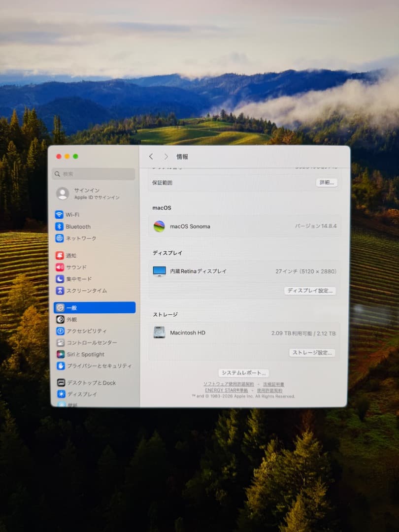
Task: Click the 保証範囲 label
Action: pyautogui.click(x=162, y=183)
